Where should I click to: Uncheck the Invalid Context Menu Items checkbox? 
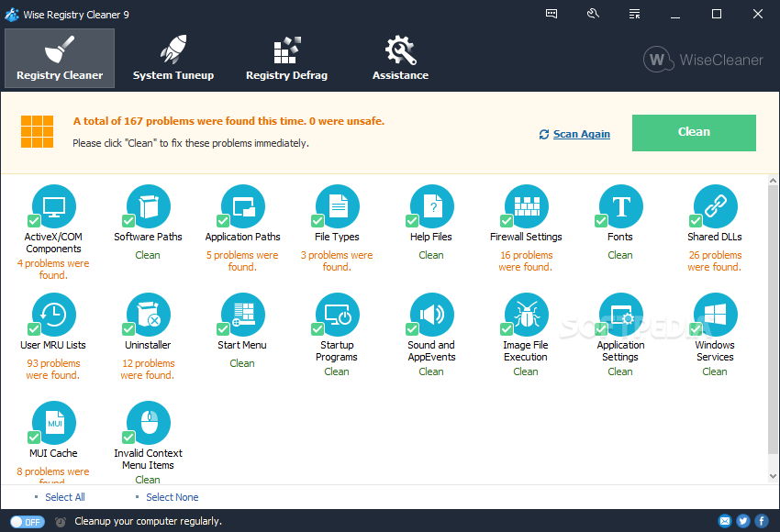point(128,438)
